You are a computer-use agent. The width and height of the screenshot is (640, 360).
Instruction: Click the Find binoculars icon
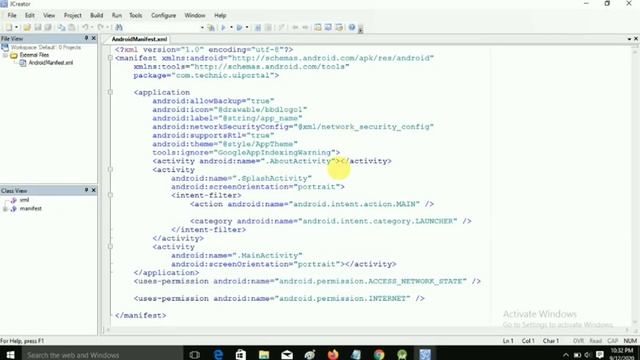[119, 27]
